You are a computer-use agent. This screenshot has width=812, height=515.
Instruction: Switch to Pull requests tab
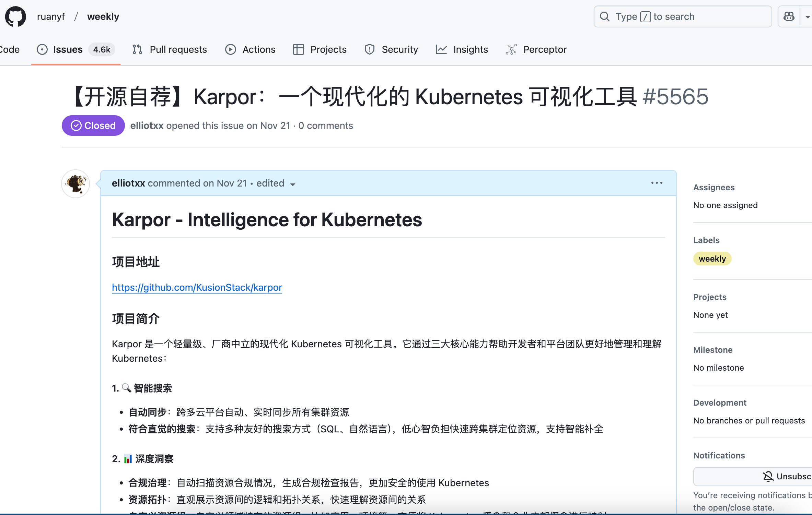tap(178, 49)
